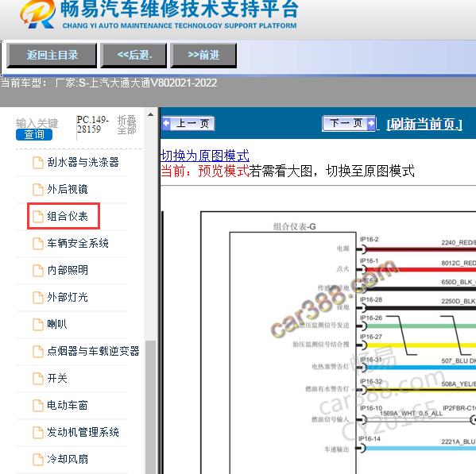Screen dimensions: 476x474
Task: Click the 切换为原图模式 link
Action: 205,156
